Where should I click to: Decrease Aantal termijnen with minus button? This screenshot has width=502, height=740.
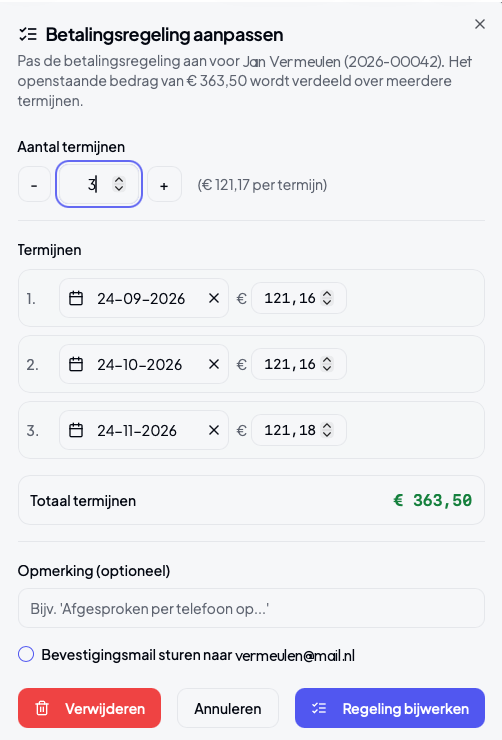click(x=34, y=185)
